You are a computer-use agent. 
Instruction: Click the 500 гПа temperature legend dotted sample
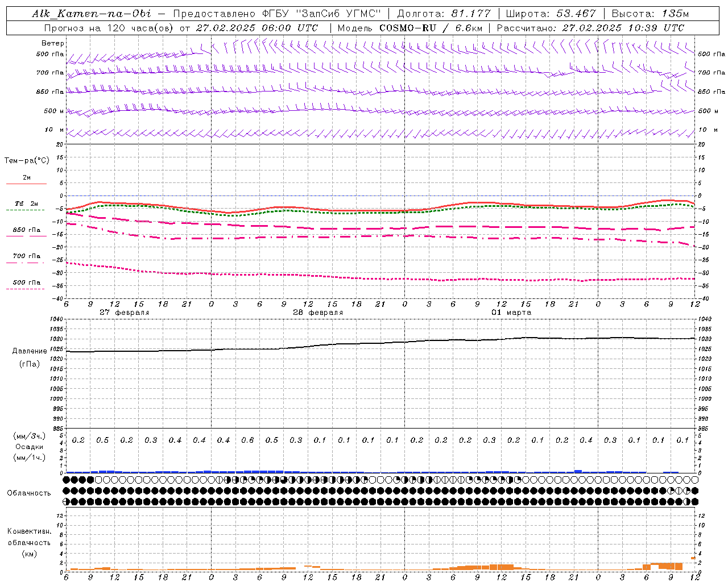coord(25,289)
